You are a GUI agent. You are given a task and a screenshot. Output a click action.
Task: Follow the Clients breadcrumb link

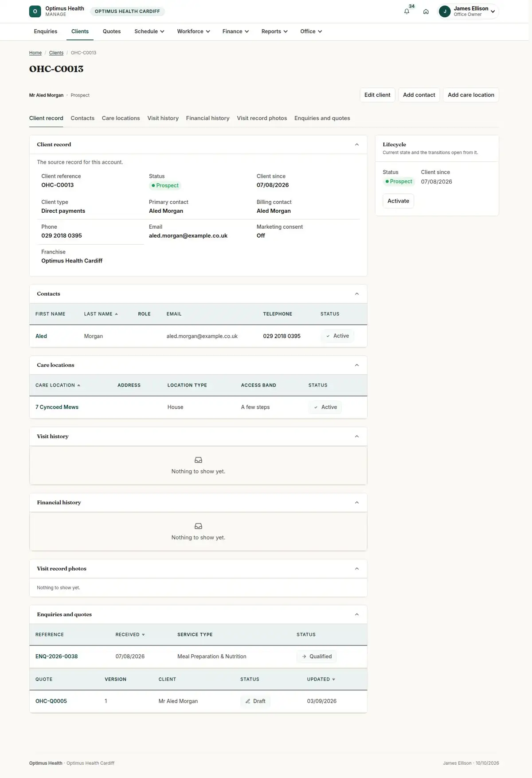(x=56, y=53)
